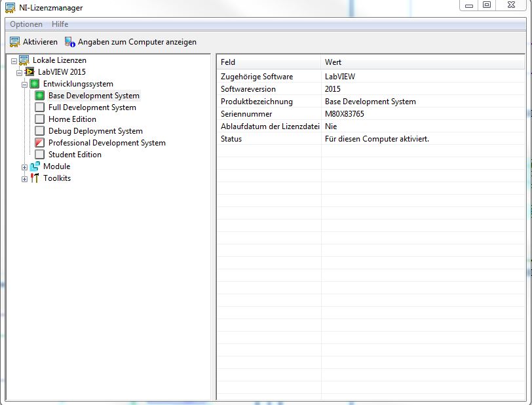Click the Aktivieren toolbar icon
Image resolution: width=532 pixels, height=405 pixels.
tap(14, 42)
